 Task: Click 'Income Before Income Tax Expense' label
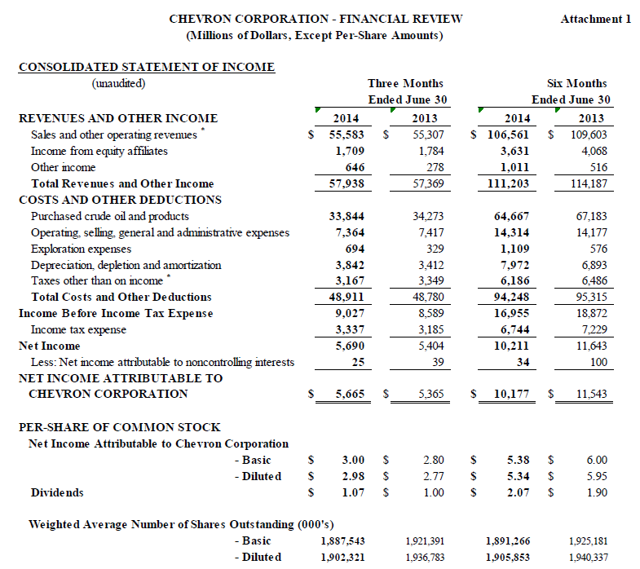(x=116, y=313)
